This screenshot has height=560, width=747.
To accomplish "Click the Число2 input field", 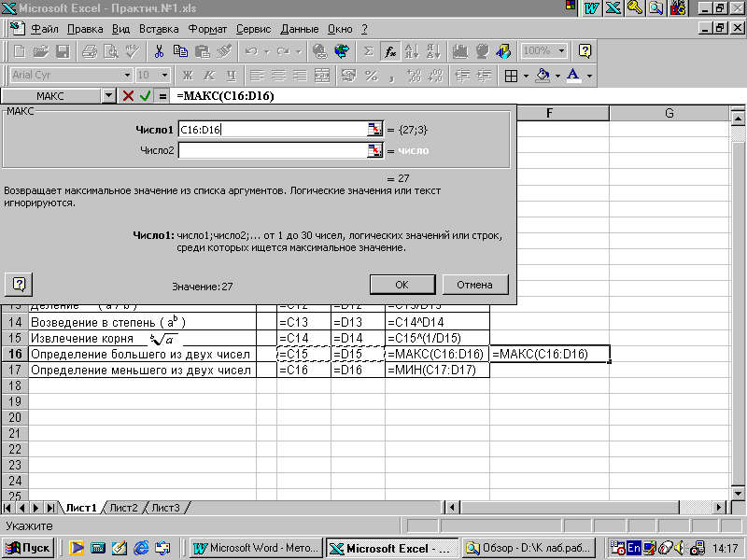I will click(x=274, y=150).
